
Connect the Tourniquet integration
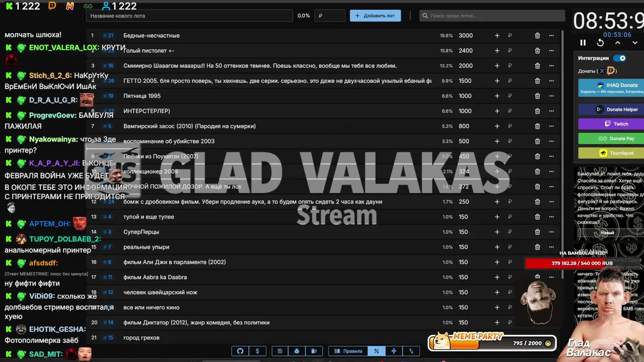(611, 153)
